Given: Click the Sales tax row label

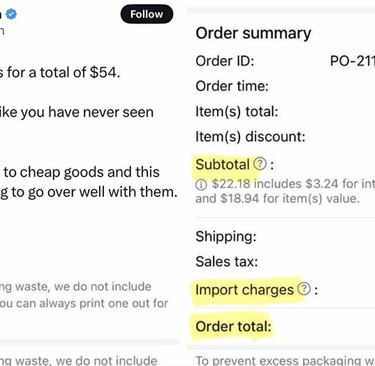Looking at the screenshot, I should tap(227, 262).
